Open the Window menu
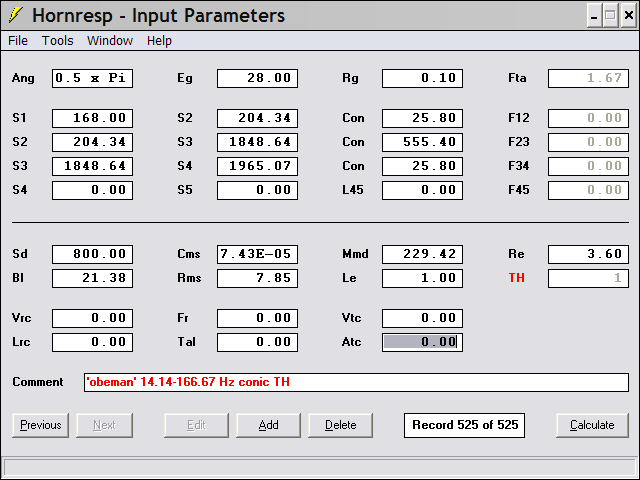Image resolution: width=640 pixels, height=480 pixels. point(110,41)
